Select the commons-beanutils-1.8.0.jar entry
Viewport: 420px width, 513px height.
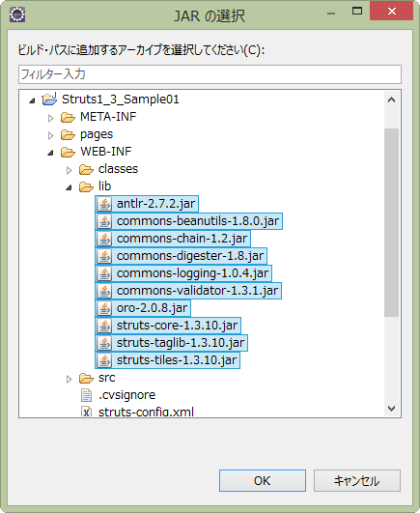click(x=189, y=221)
